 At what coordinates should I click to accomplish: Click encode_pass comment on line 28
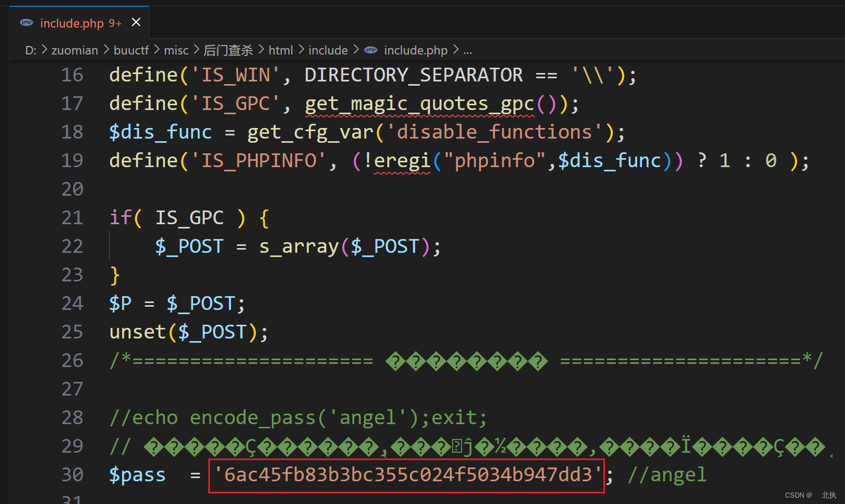click(x=298, y=418)
